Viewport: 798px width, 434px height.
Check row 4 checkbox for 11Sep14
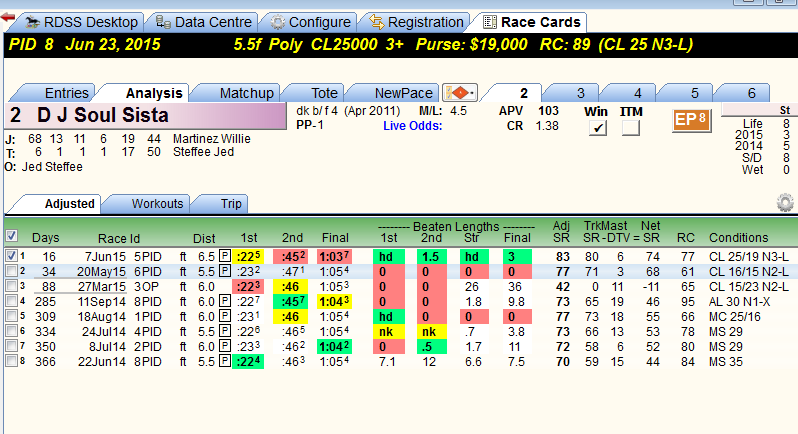[11, 301]
